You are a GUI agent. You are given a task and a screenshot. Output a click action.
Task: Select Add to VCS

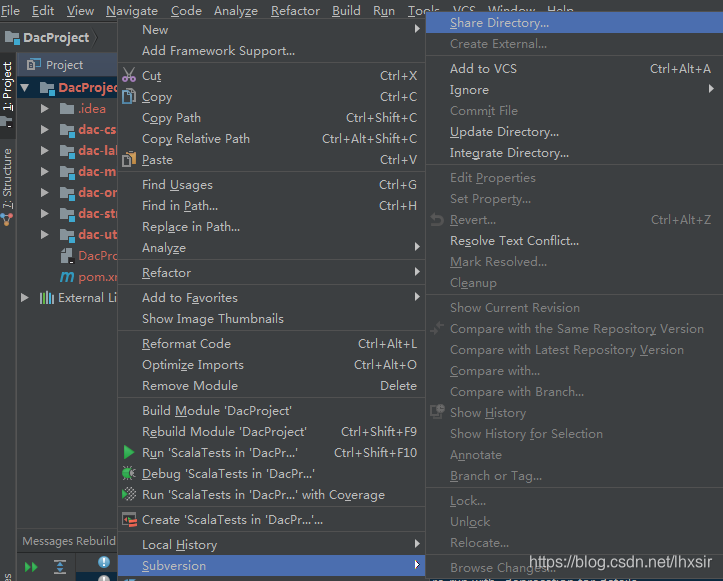574,69
